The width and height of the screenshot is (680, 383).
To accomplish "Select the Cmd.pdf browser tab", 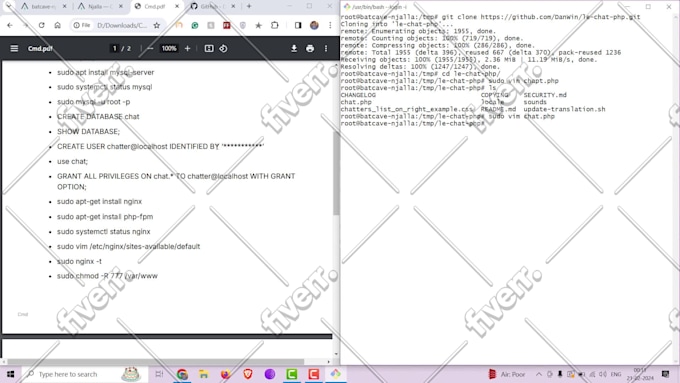I will pyautogui.click(x=156, y=7).
